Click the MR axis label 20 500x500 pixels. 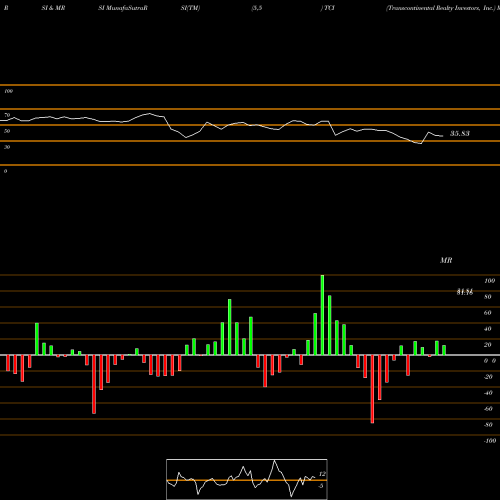[488, 345]
